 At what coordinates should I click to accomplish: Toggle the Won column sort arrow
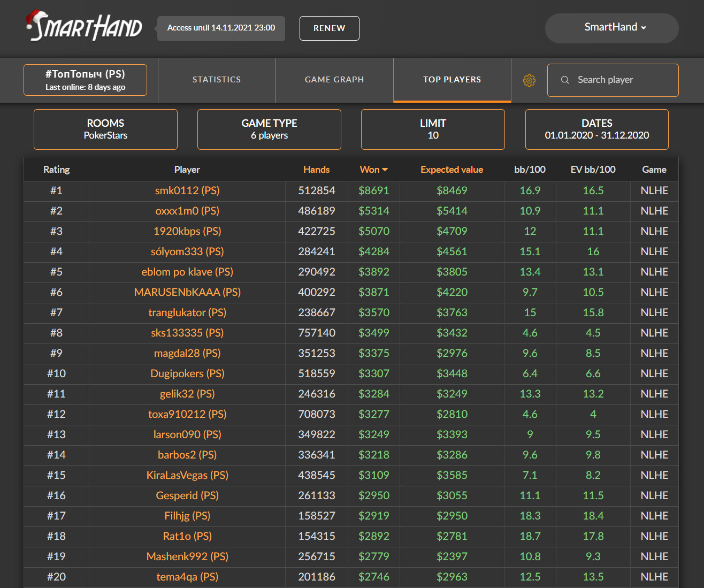[385, 170]
